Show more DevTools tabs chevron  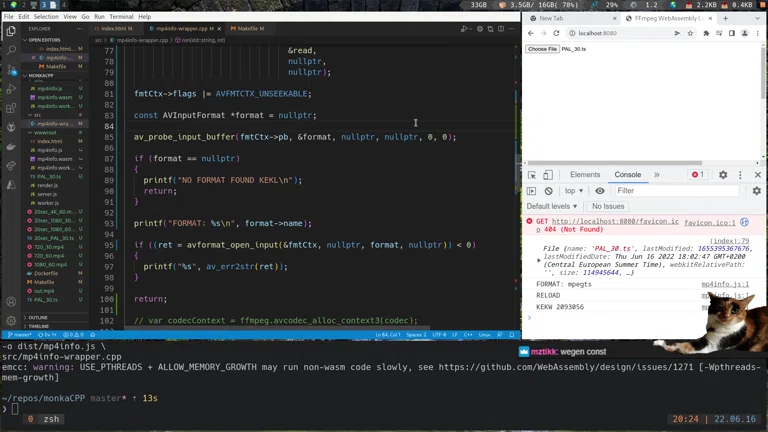point(656,175)
